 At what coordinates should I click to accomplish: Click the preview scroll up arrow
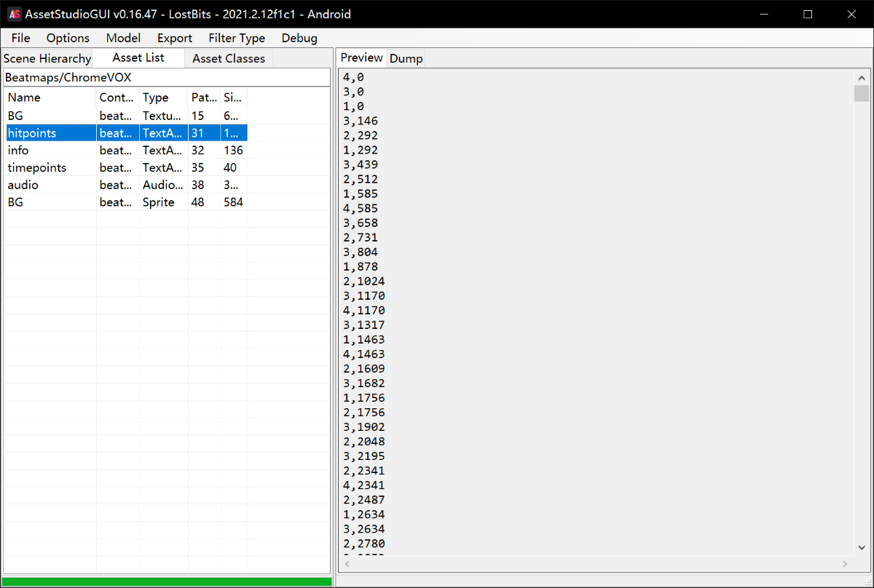(x=862, y=78)
